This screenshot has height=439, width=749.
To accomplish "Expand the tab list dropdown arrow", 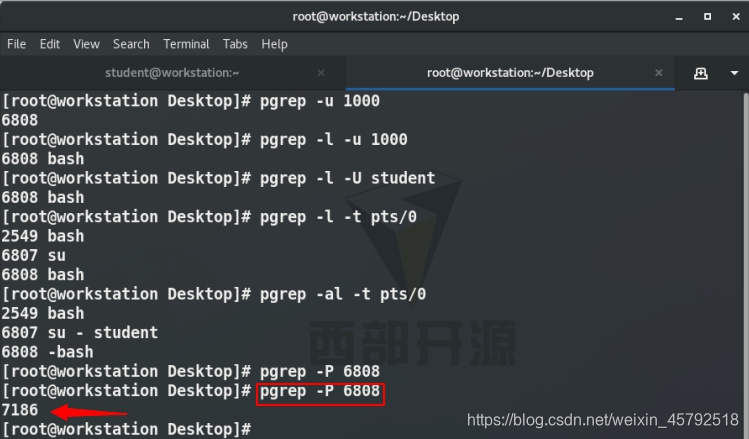I will pyautogui.click(x=734, y=73).
